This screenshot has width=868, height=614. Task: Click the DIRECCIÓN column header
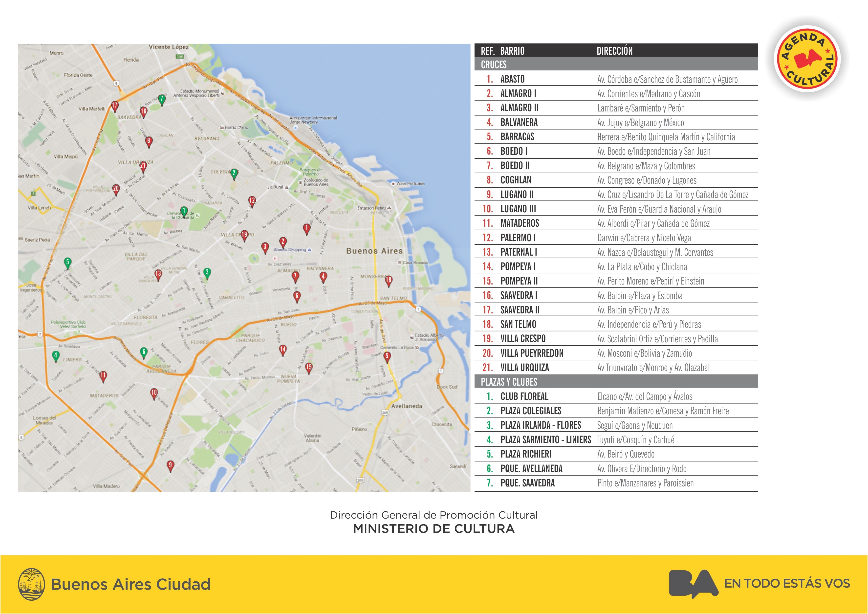(615, 51)
